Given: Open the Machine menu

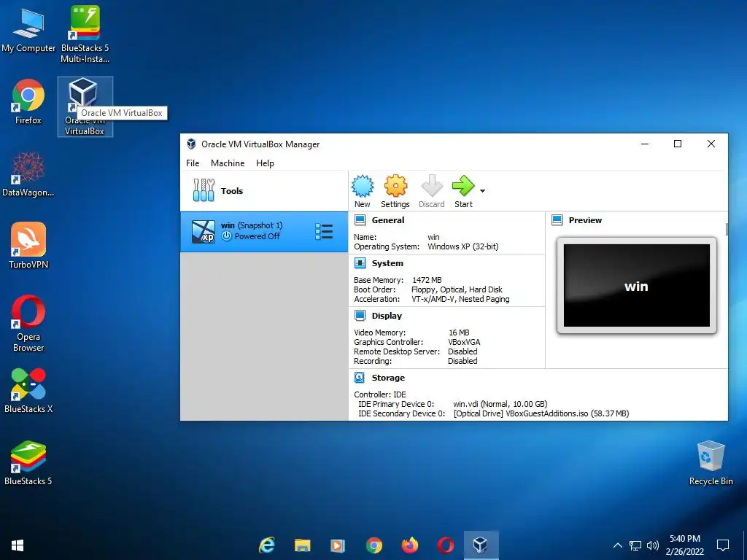Looking at the screenshot, I should point(228,163).
